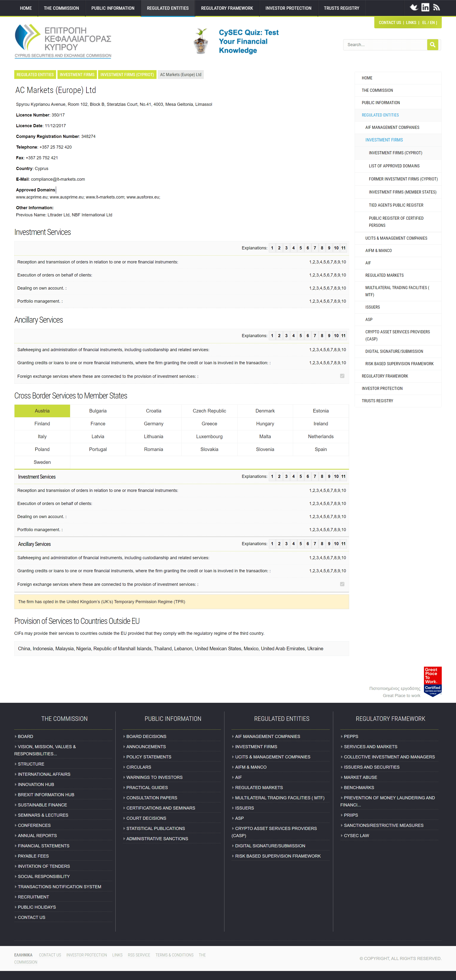Open REGULATORY FRAMEWORK in top navigation

(227, 8)
